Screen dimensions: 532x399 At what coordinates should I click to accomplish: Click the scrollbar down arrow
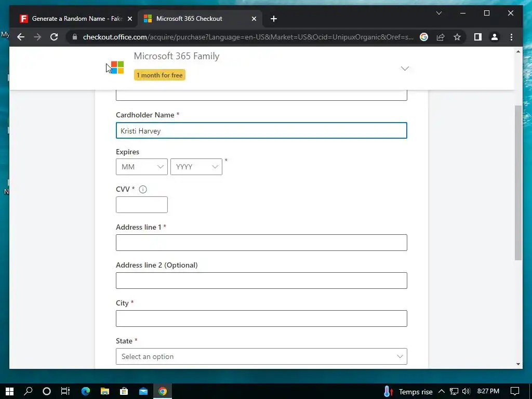click(x=518, y=364)
